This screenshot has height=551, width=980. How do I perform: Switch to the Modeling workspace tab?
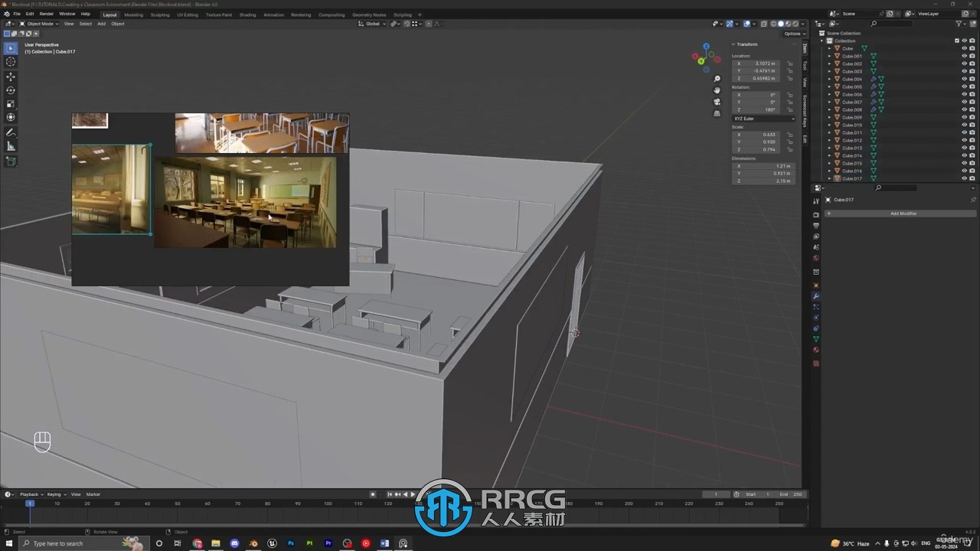pos(133,15)
